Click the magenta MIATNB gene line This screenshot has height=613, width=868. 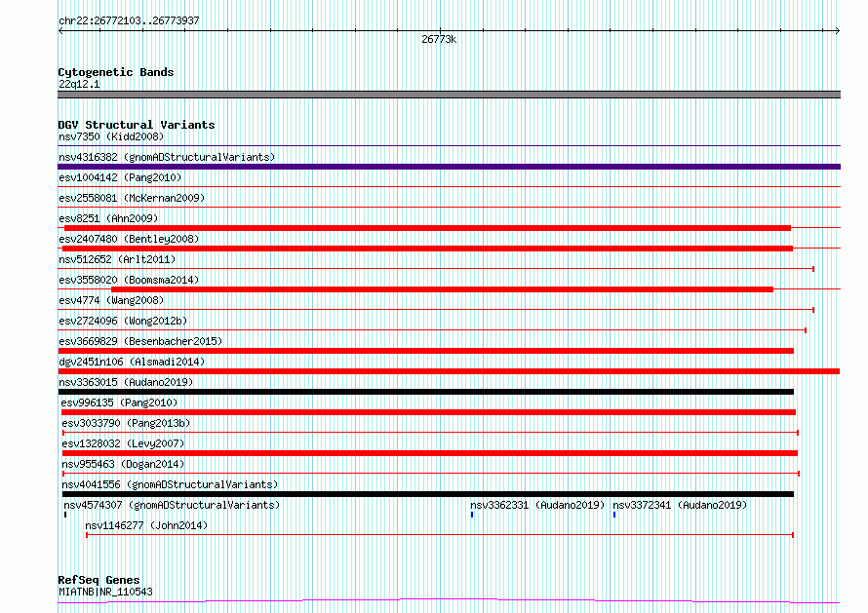(449, 601)
